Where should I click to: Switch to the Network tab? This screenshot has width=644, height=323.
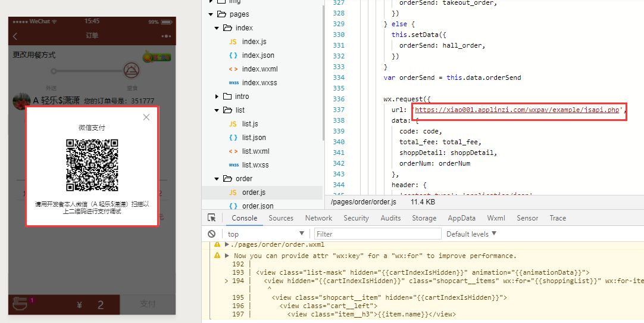point(318,218)
